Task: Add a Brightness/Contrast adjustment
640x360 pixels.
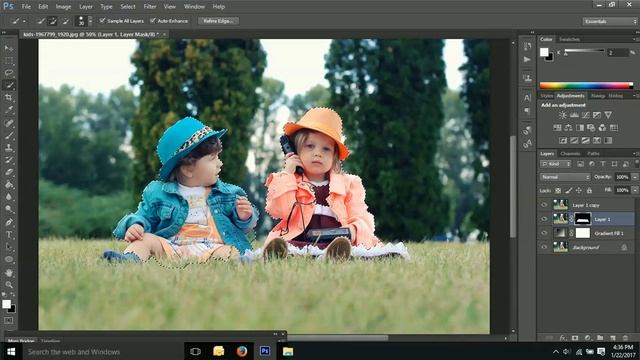Action: 562,115
